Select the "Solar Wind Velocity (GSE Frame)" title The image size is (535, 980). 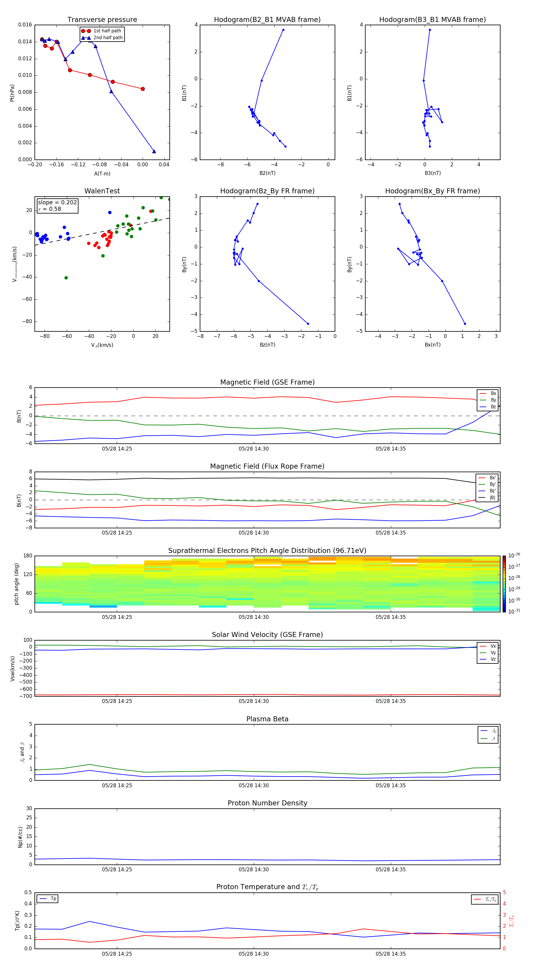267,635
